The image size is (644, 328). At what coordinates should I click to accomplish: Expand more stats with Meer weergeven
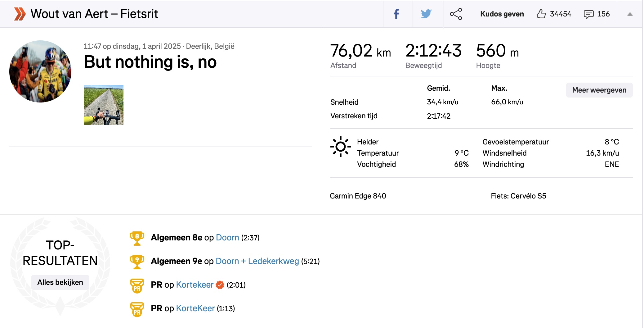click(599, 90)
